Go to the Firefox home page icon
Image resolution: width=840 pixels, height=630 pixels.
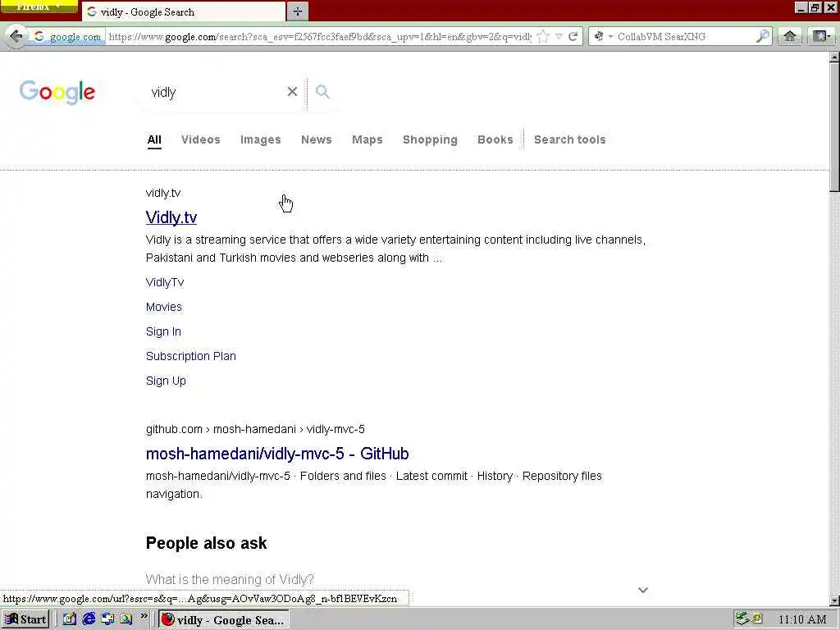click(790, 36)
